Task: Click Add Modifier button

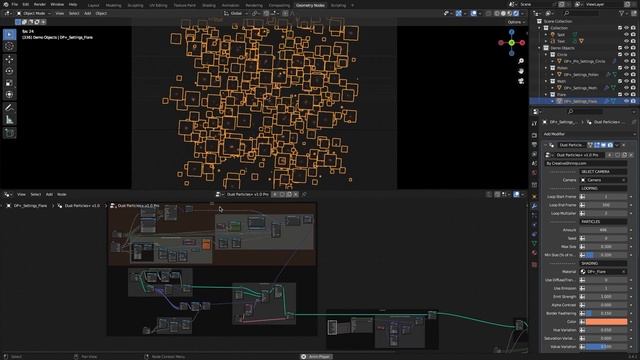Action: coord(589,134)
